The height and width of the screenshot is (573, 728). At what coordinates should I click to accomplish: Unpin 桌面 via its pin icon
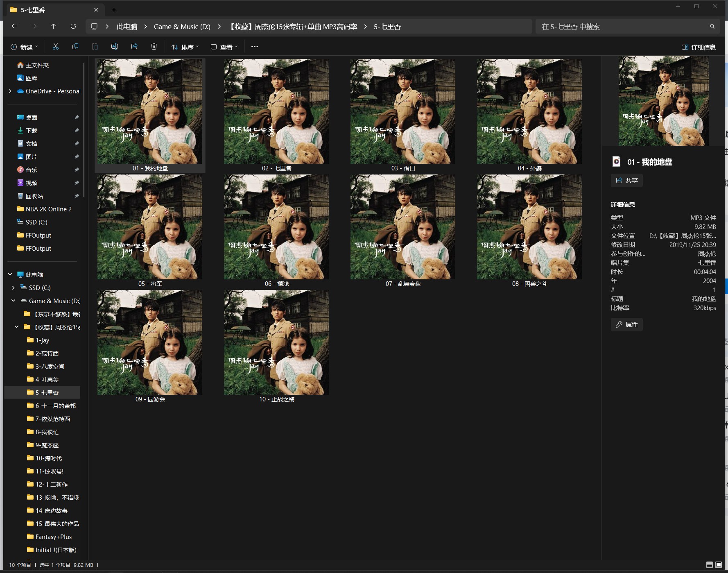click(x=77, y=118)
